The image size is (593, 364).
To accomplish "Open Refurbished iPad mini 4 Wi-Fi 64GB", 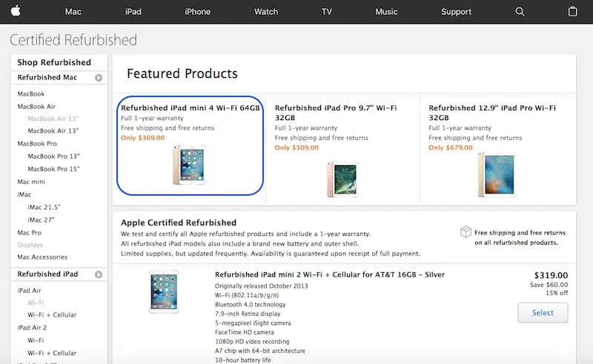I will click(x=191, y=107).
